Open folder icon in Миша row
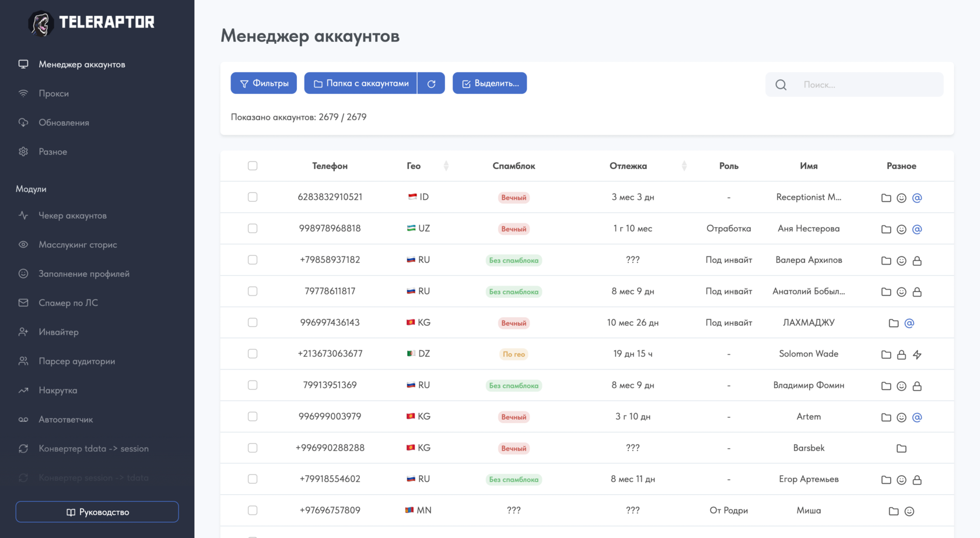Screen dimensions: 980x538 tap(894, 511)
